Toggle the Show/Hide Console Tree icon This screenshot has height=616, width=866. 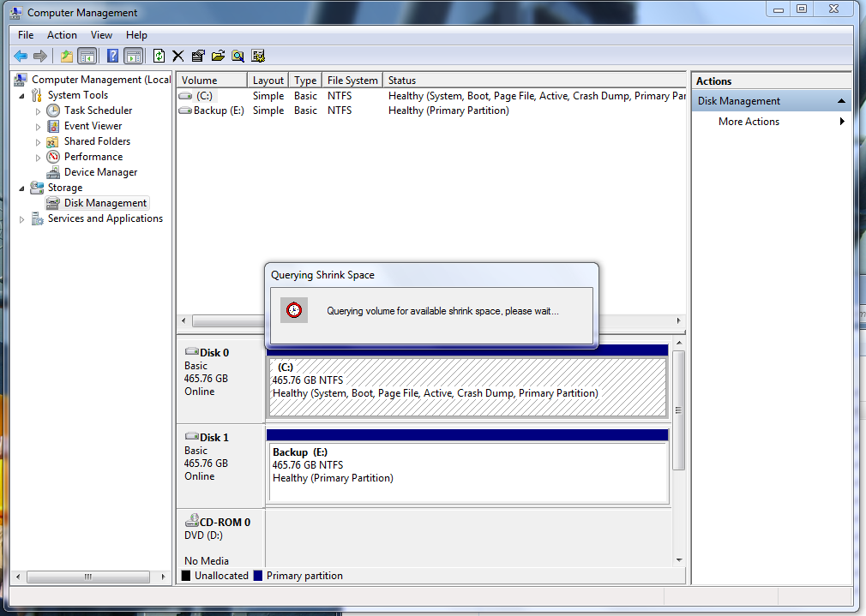pos(86,56)
